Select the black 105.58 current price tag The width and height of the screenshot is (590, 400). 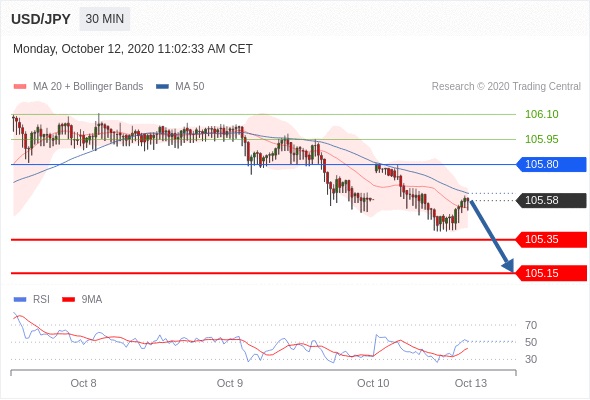552,200
